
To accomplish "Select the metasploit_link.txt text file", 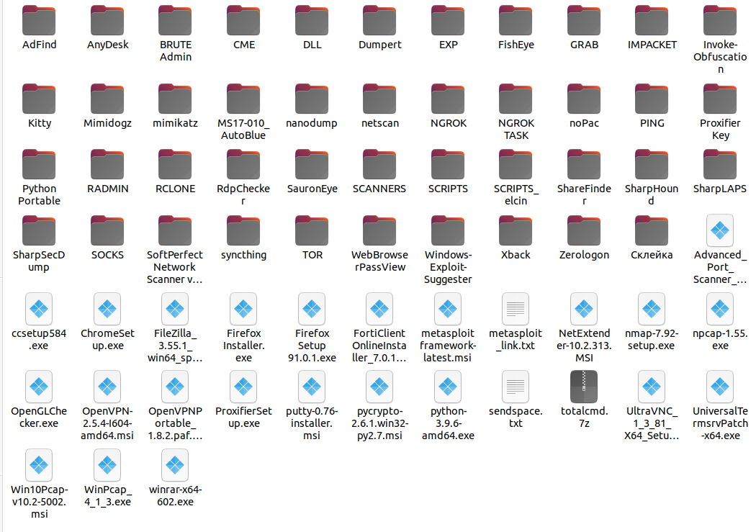I will point(516,309).
